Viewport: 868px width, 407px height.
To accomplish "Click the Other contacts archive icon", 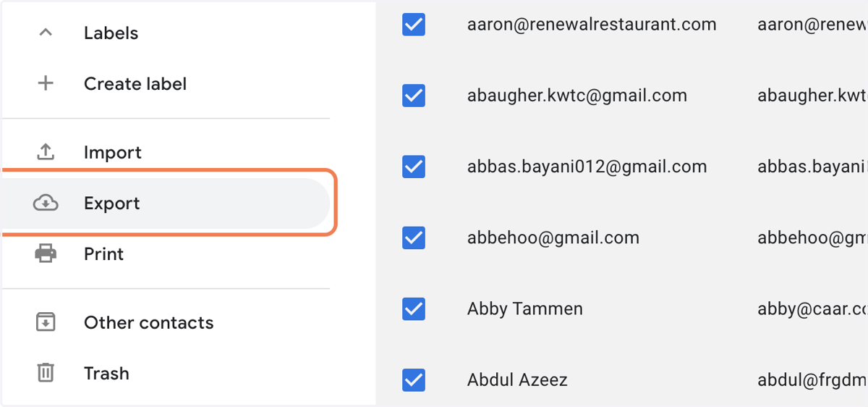I will (46, 322).
